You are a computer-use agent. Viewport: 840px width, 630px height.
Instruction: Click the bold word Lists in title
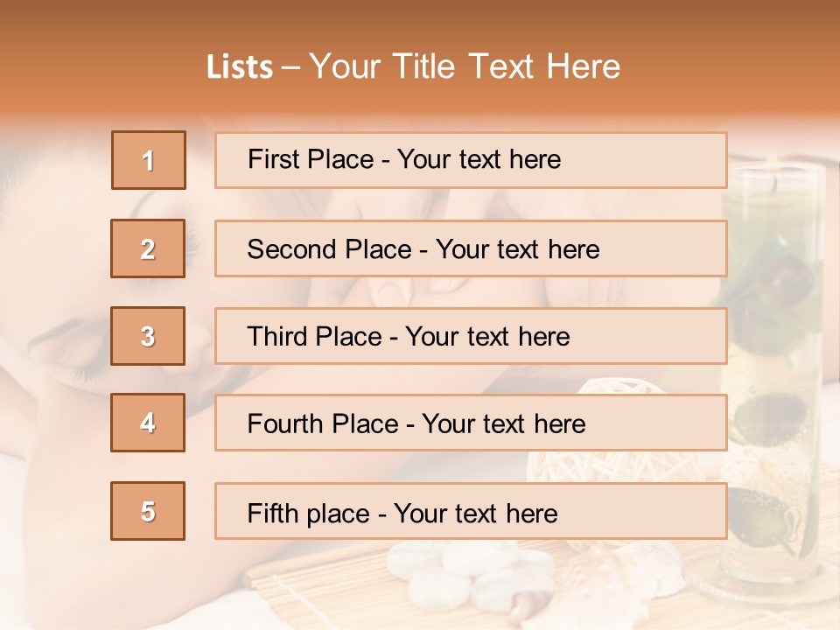(240, 66)
